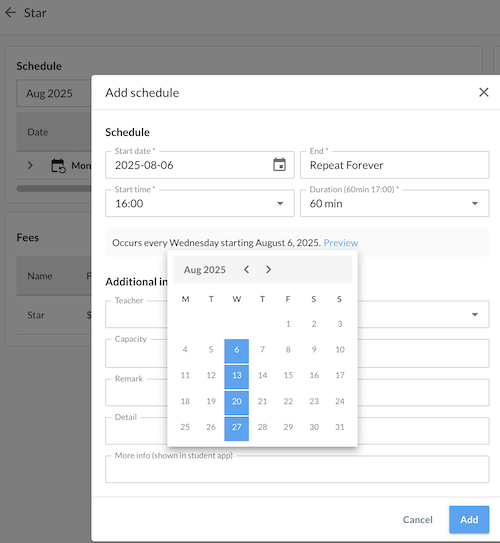Open the Teacher dropdown arrow
The width and height of the screenshot is (500, 543).
(x=475, y=314)
